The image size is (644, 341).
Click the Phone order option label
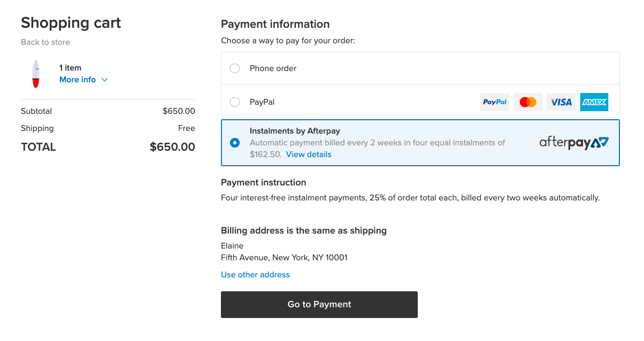click(273, 68)
